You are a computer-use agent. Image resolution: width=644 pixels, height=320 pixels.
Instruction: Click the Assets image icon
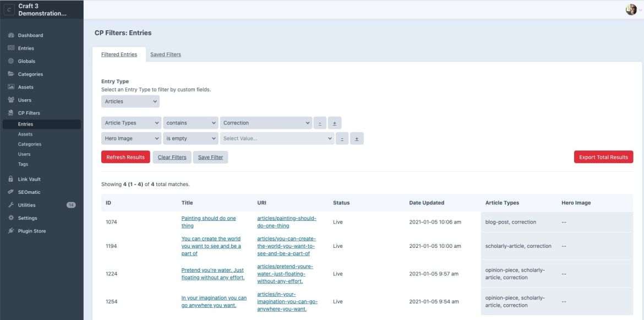(x=11, y=87)
